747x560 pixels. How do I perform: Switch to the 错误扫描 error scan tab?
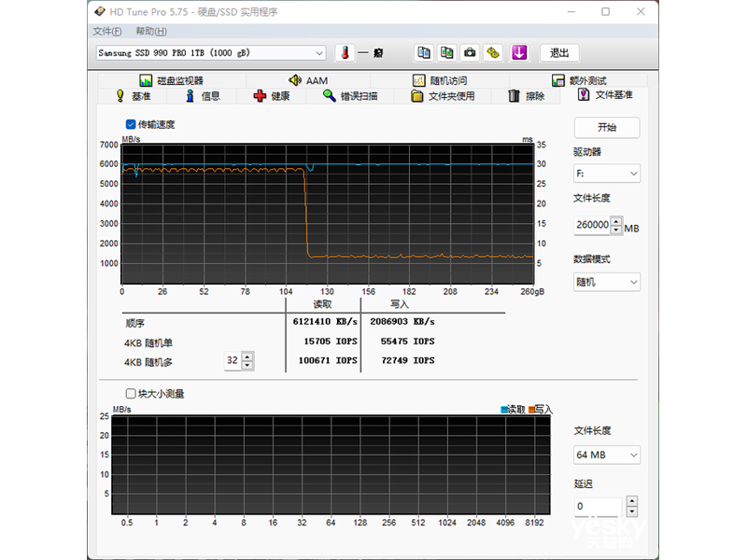coord(351,96)
